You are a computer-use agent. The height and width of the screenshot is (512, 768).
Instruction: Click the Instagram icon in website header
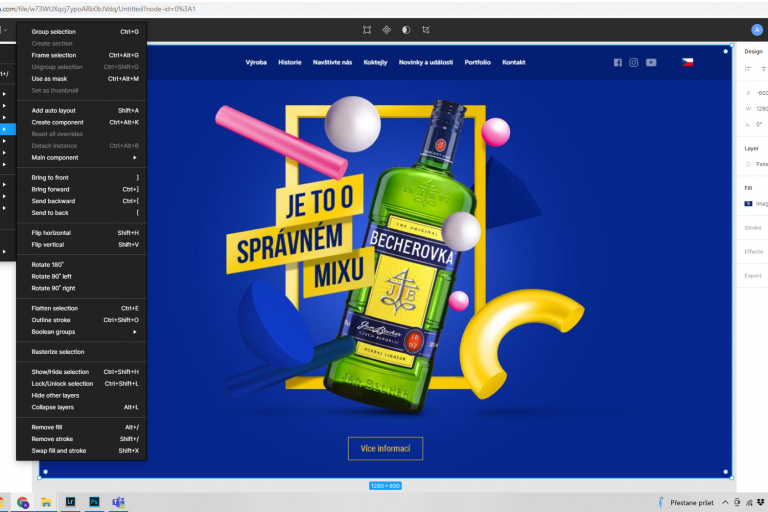click(633, 62)
